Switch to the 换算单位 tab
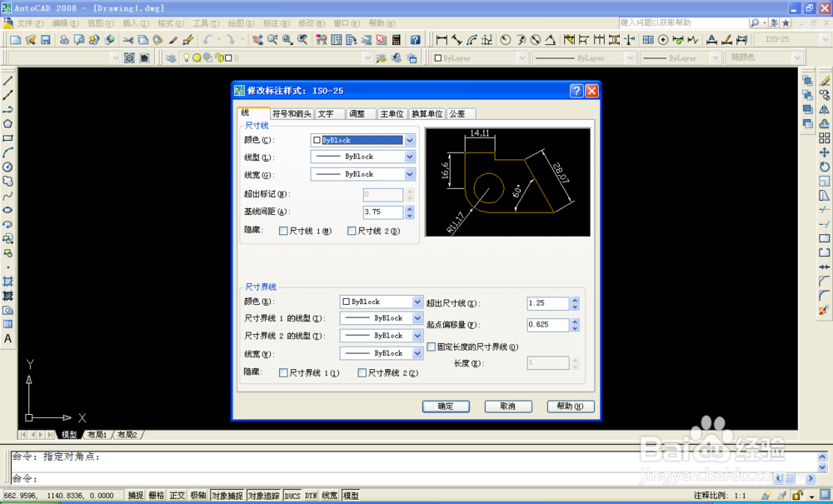 pos(427,113)
